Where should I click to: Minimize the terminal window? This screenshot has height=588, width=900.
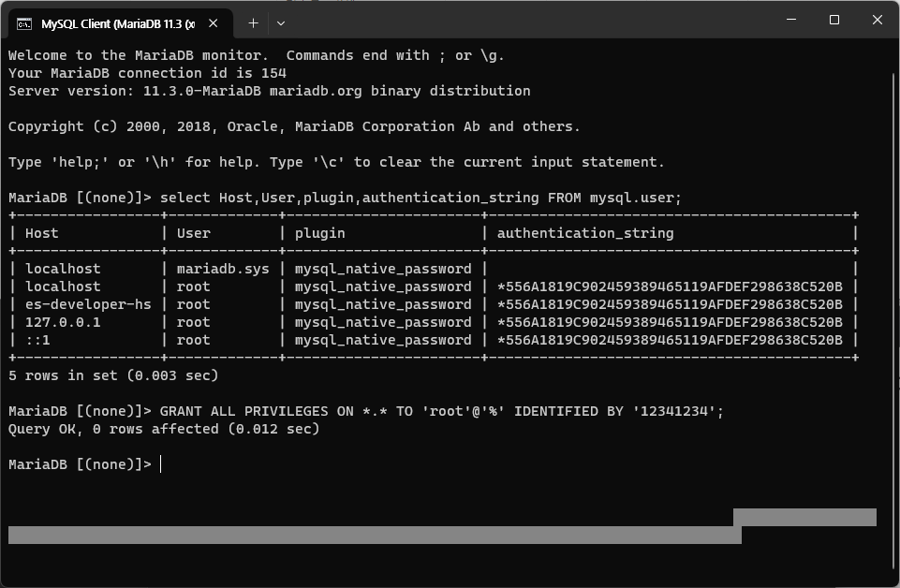coord(791,20)
